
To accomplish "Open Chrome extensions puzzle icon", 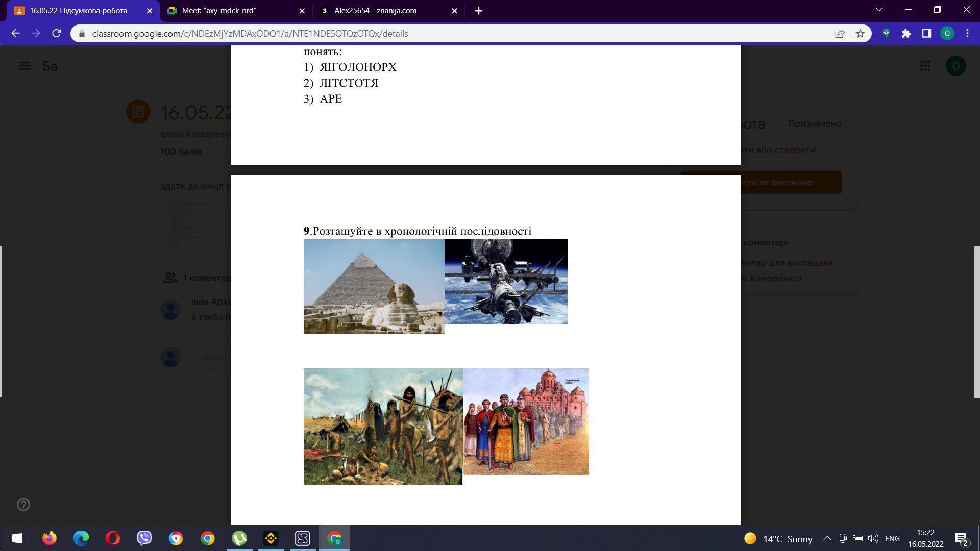I will pos(906,33).
